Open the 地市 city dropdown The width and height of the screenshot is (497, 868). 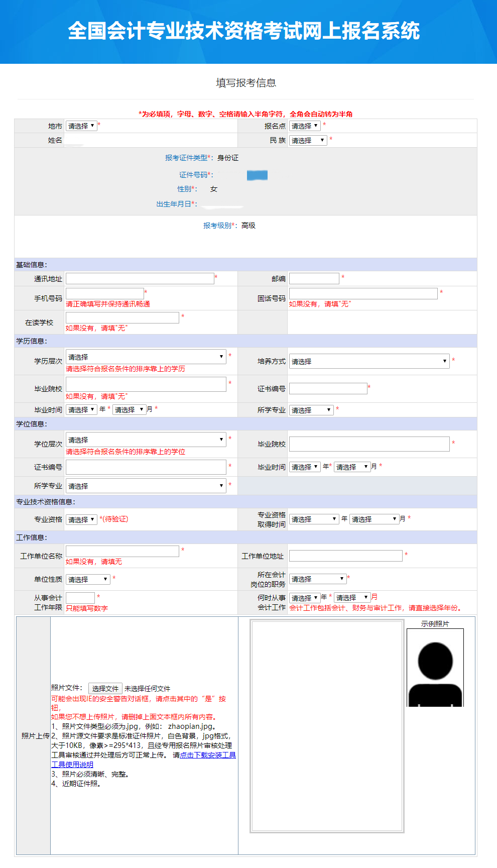point(81,126)
